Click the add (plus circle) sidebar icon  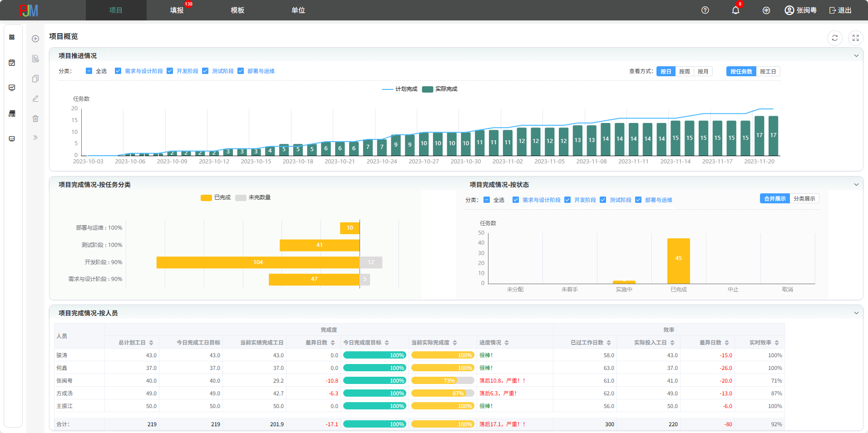click(x=35, y=39)
